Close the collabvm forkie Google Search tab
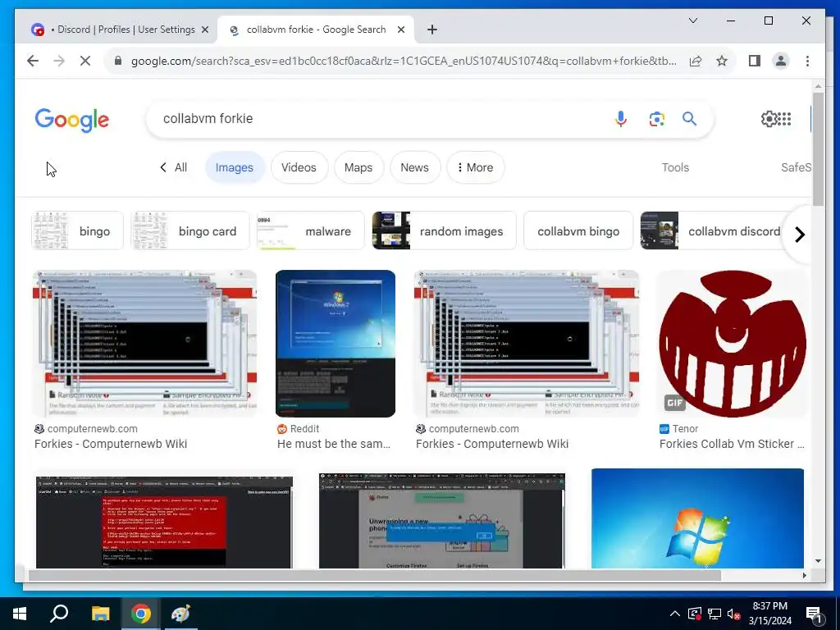This screenshot has height=630, width=840. (400, 30)
